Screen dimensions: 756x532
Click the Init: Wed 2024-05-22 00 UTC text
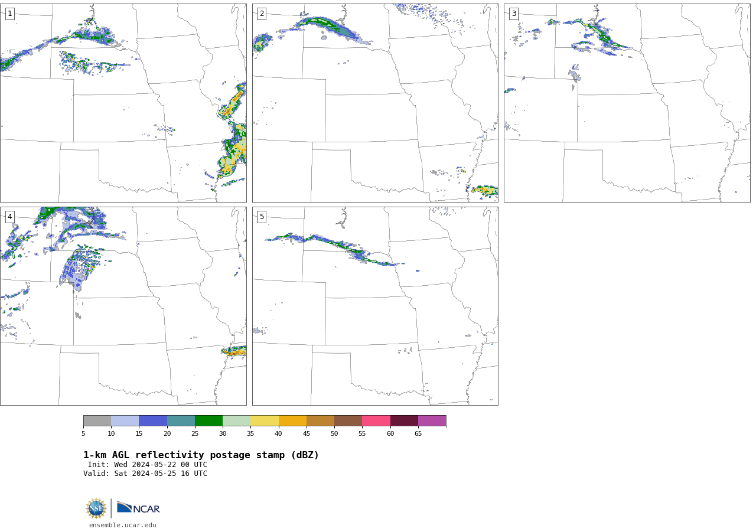[148, 465]
